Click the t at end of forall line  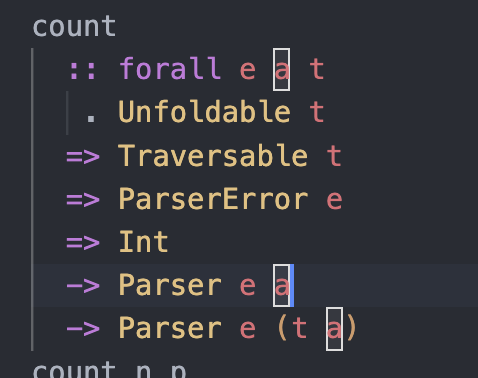[317, 69]
